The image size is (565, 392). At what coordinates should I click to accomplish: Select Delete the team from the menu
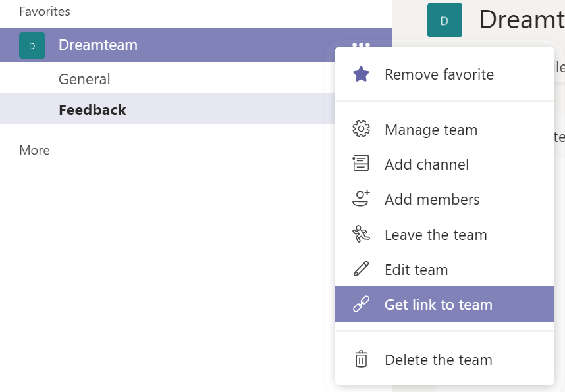coord(439,360)
